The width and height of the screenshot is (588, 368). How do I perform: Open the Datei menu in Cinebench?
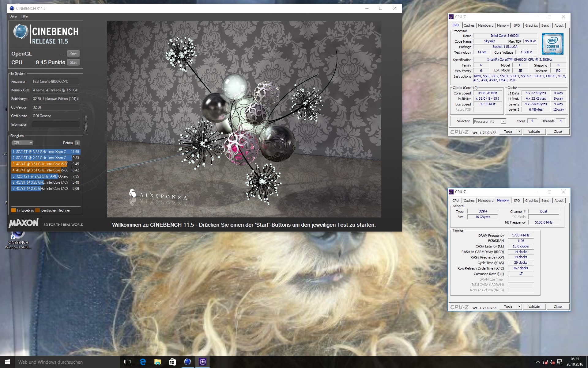13,16
